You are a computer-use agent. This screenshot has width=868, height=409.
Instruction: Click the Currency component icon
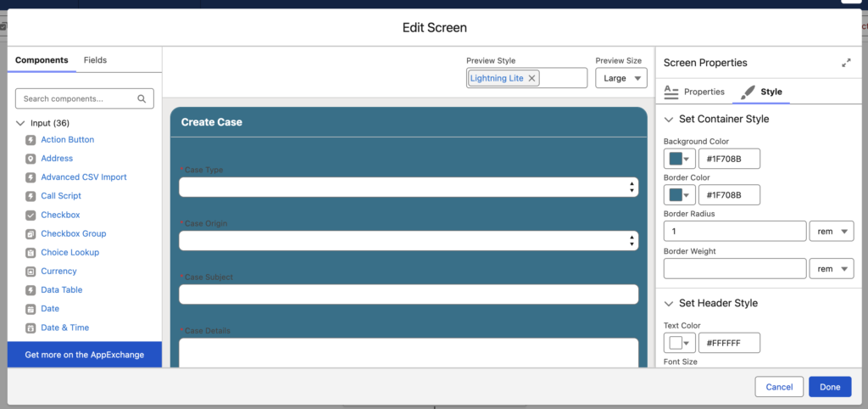(x=31, y=272)
